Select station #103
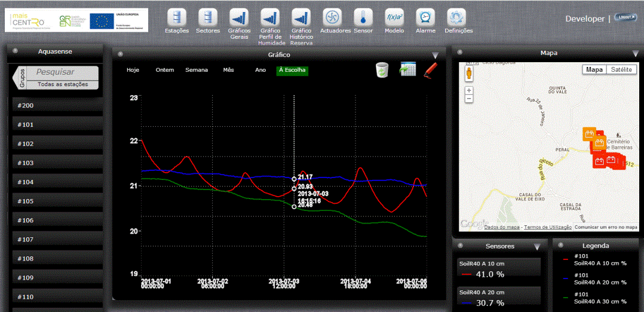Image resolution: width=644 pixels, height=312 pixels. (x=57, y=163)
